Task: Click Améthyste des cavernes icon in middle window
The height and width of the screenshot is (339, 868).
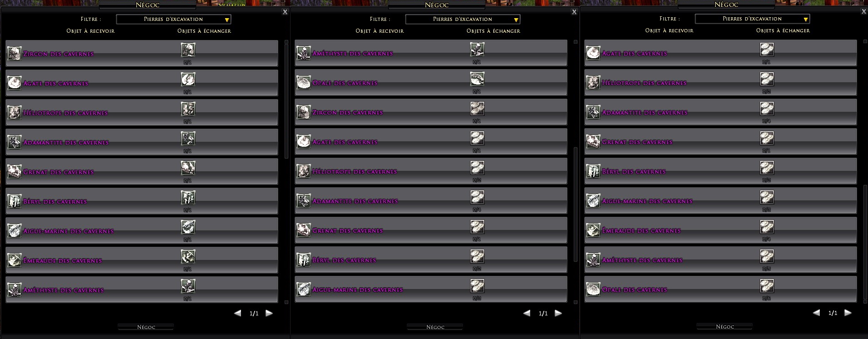Action: pos(304,53)
